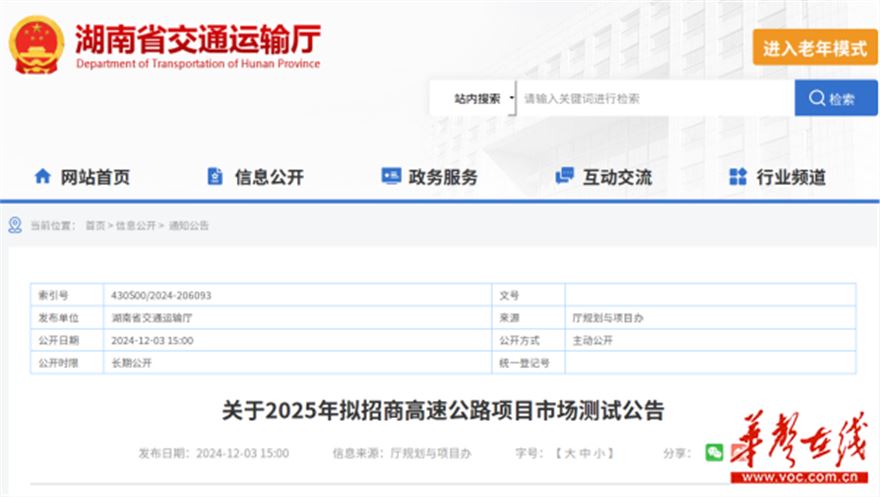Open the 信息公开 navigation menu
Image resolution: width=880 pixels, height=497 pixels.
click(269, 177)
